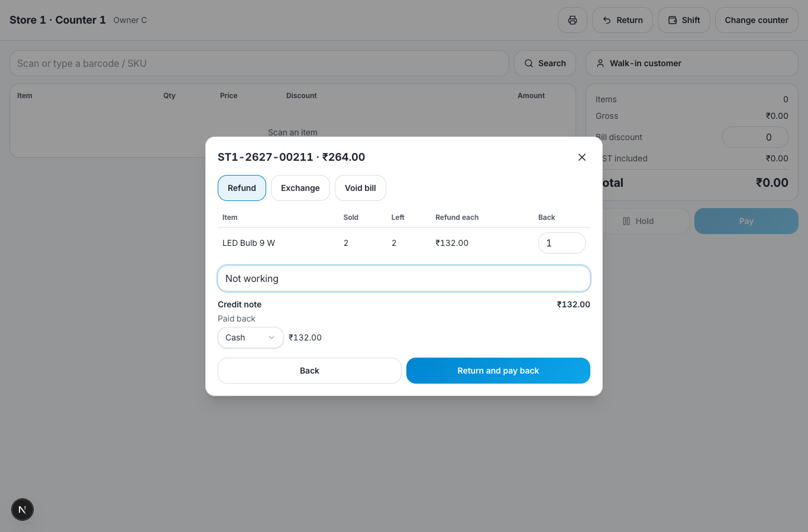The height and width of the screenshot is (532, 808).
Task: Close the refund dialog with X
Action: point(582,157)
